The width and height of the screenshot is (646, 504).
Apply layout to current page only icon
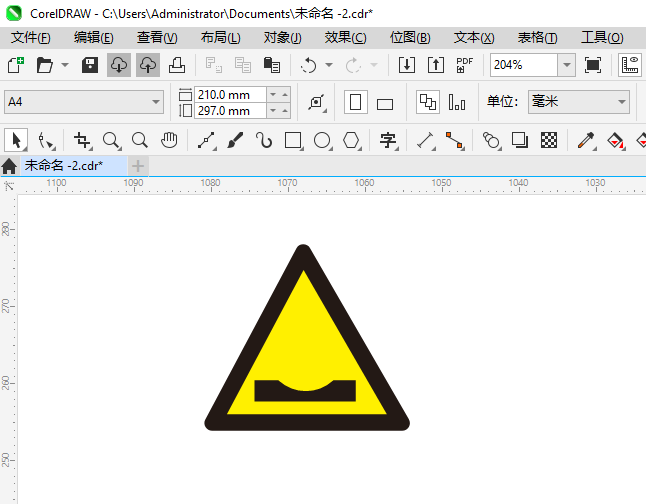click(x=457, y=102)
